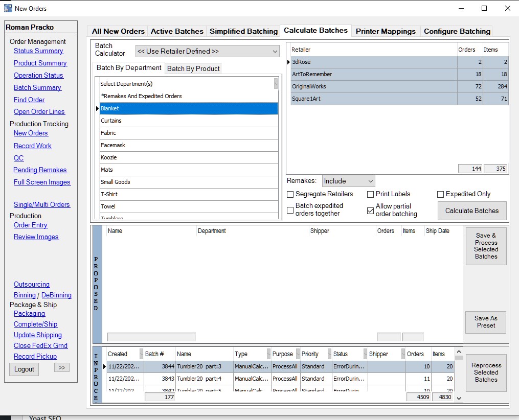Uncheck Allow partial order batching
Screen dimensions: 519x420
point(371,210)
